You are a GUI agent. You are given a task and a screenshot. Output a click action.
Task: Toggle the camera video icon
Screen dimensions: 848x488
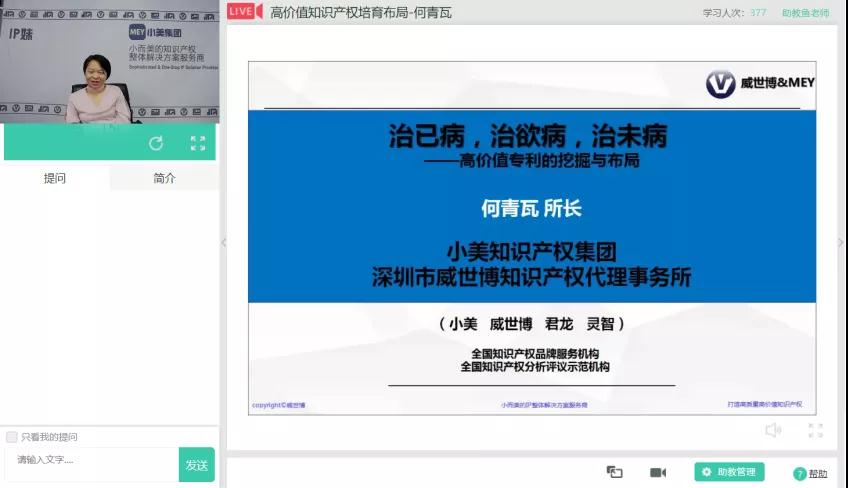click(x=658, y=472)
